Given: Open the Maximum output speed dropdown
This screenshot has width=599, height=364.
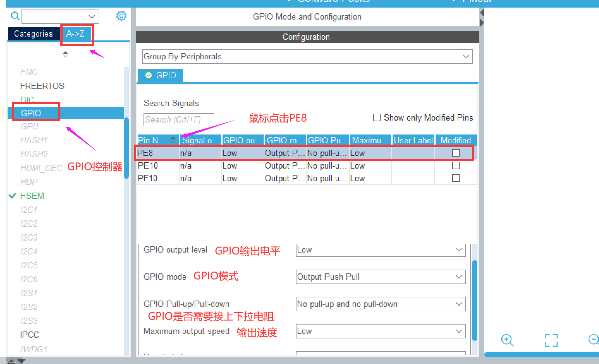Looking at the screenshot, I should pyautogui.click(x=380, y=331).
